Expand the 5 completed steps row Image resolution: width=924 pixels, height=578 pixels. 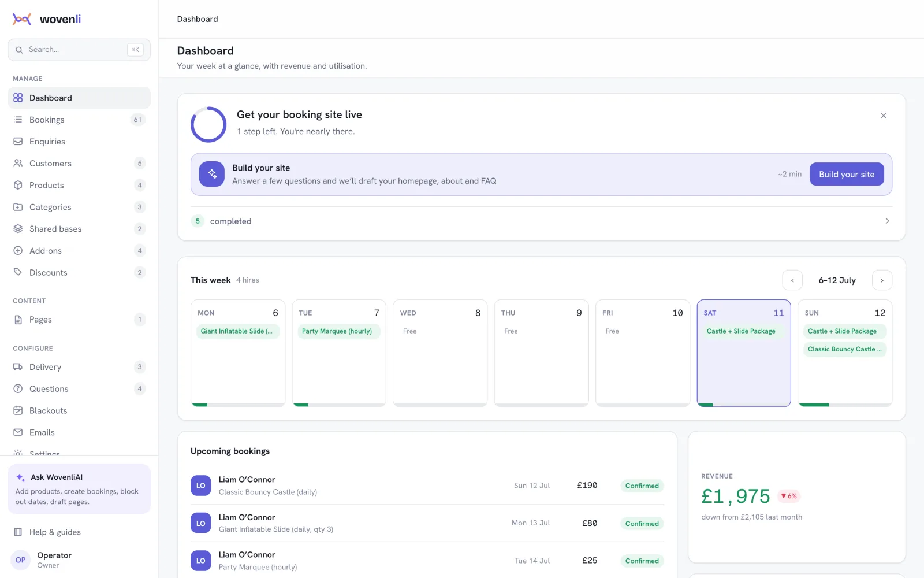pyautogui.click(x=542, y=221)
